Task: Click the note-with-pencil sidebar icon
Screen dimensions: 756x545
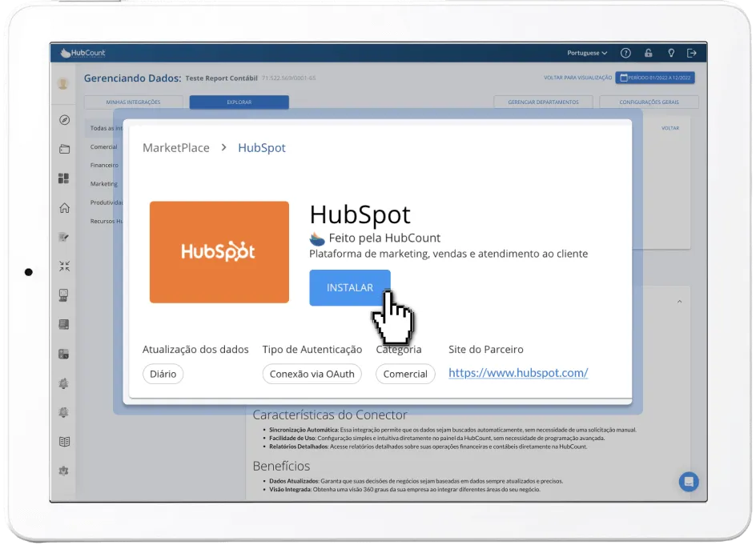Action: (x=63, y=237)
